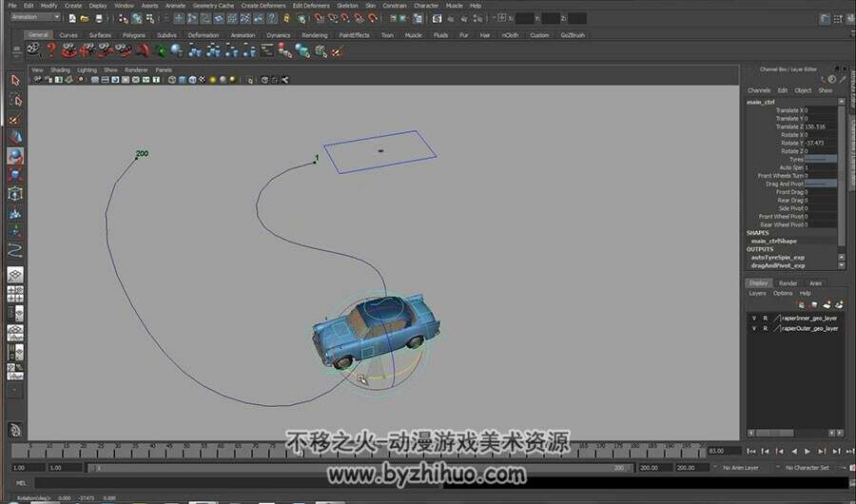Click the Rotate Y value field
The image size is (856, 504).
point(820,143)
